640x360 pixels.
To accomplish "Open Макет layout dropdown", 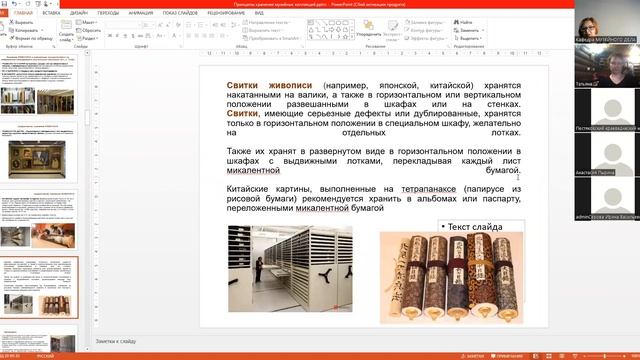I will tap(87, 22).
